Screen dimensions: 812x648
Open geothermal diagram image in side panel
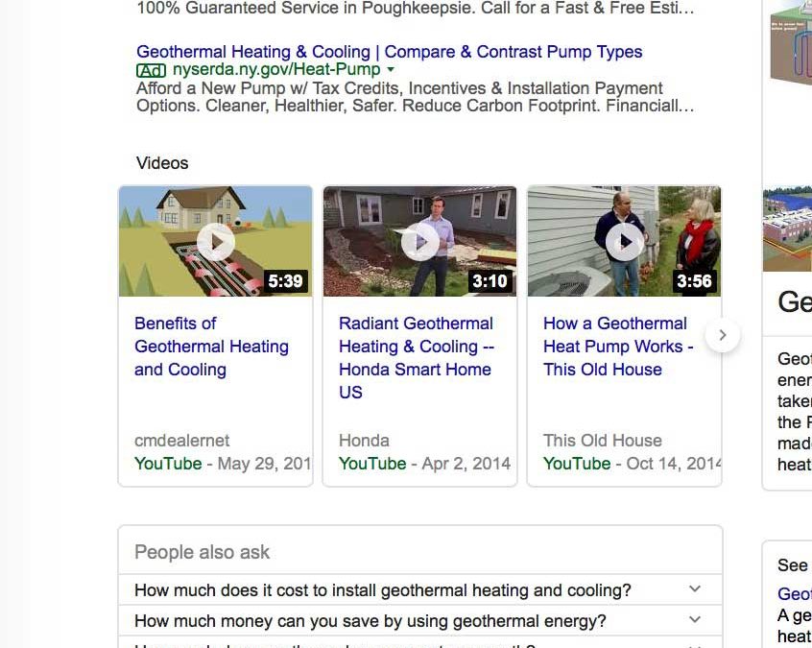[x=790, y=43]
